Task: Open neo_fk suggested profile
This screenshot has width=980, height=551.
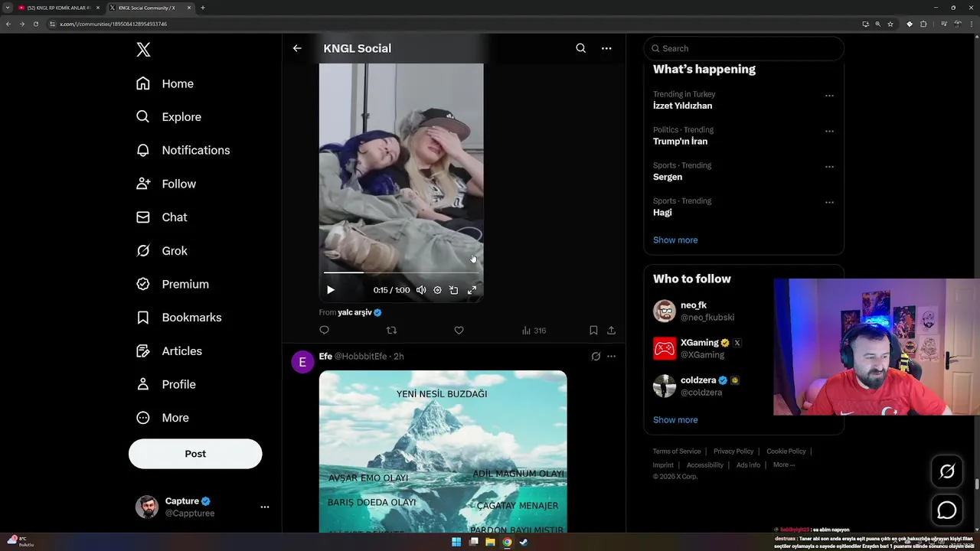Action: click(x=694, y=305)
